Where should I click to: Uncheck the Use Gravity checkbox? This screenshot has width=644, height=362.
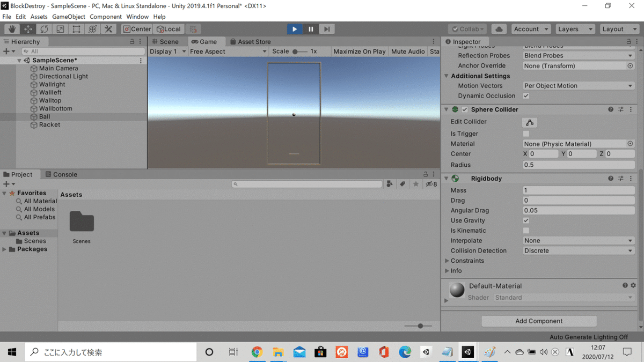pos(526,220)
